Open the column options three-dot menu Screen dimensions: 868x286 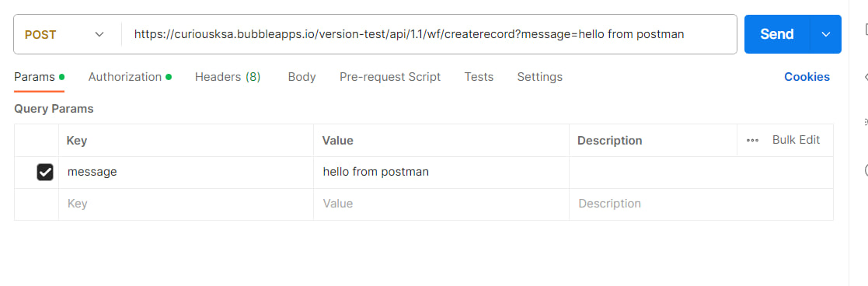pos(752,141)
